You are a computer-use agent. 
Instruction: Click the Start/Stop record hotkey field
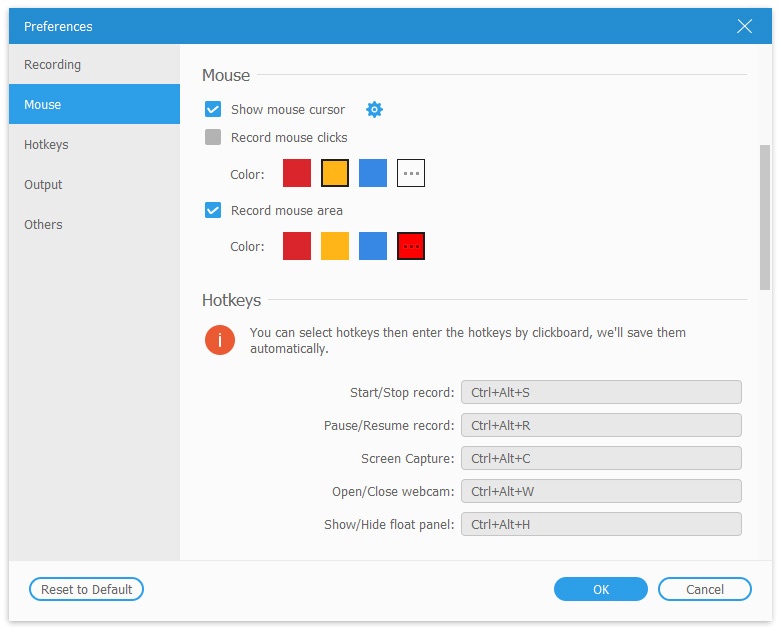click(601, 393)
